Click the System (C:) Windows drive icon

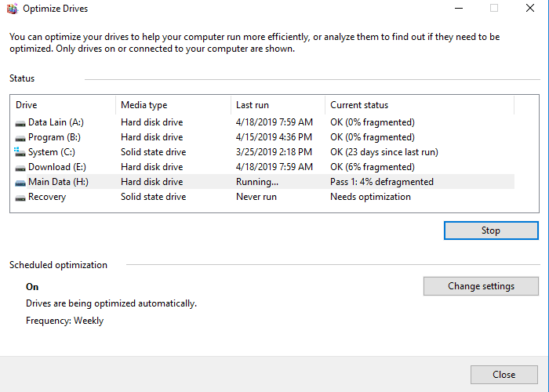[x=20, y=152]
